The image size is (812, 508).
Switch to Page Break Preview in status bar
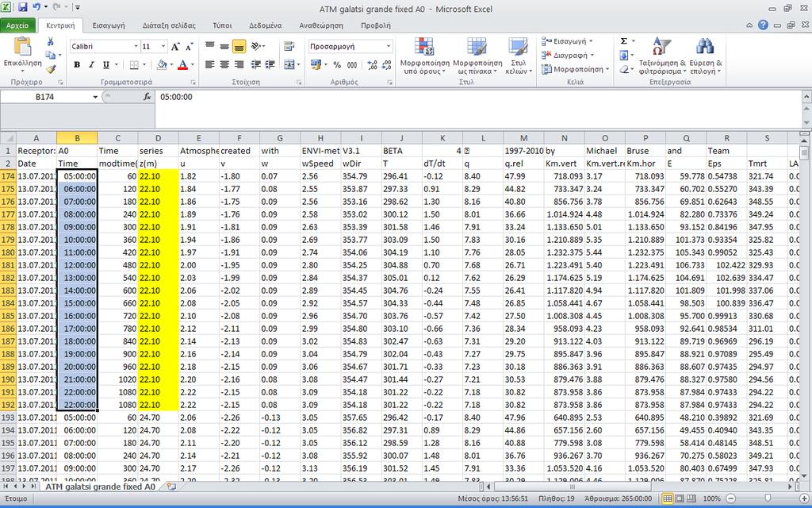[691, 498]
